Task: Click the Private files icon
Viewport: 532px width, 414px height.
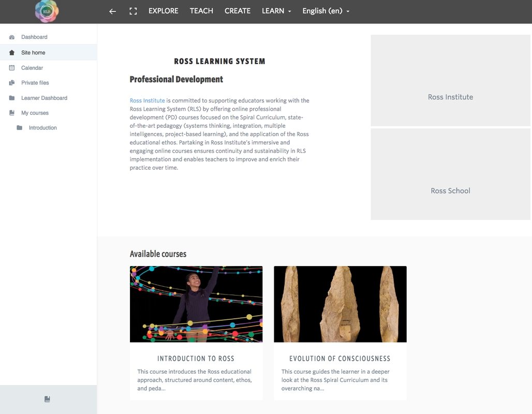Action: 12,83
